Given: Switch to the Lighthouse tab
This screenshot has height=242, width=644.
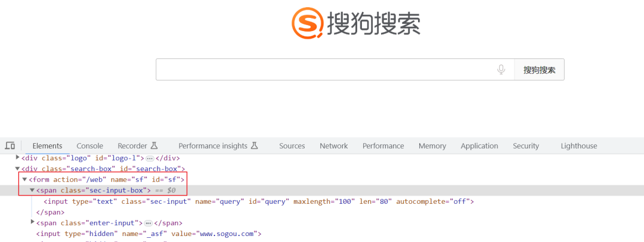Looking at the screenshot, I should (578, 146).
